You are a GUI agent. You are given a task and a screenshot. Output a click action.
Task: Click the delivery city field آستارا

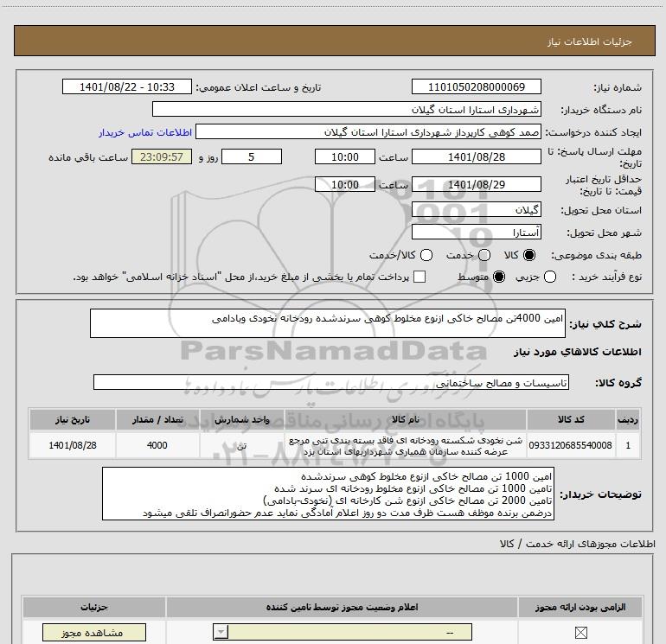pos(476,232)
